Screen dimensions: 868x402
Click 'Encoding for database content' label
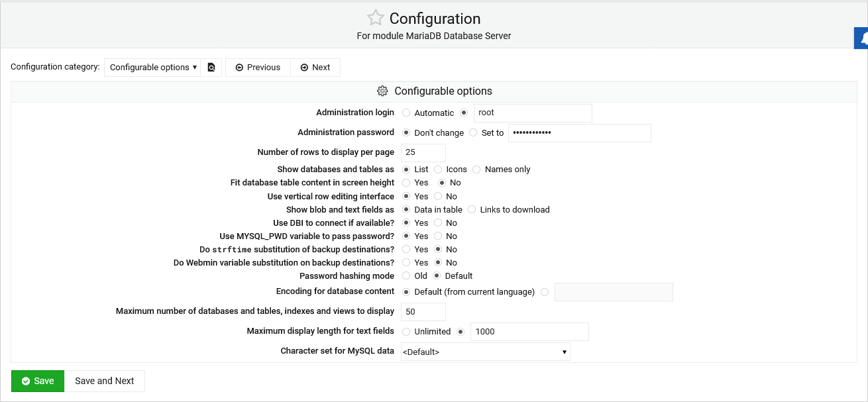(335, 291)
